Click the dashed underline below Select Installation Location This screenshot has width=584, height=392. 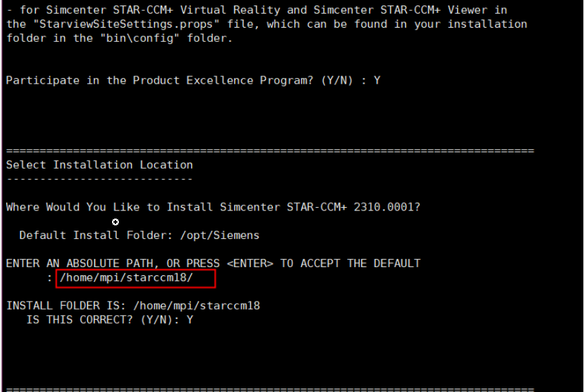pyautogui.click(x=99, y=179)
